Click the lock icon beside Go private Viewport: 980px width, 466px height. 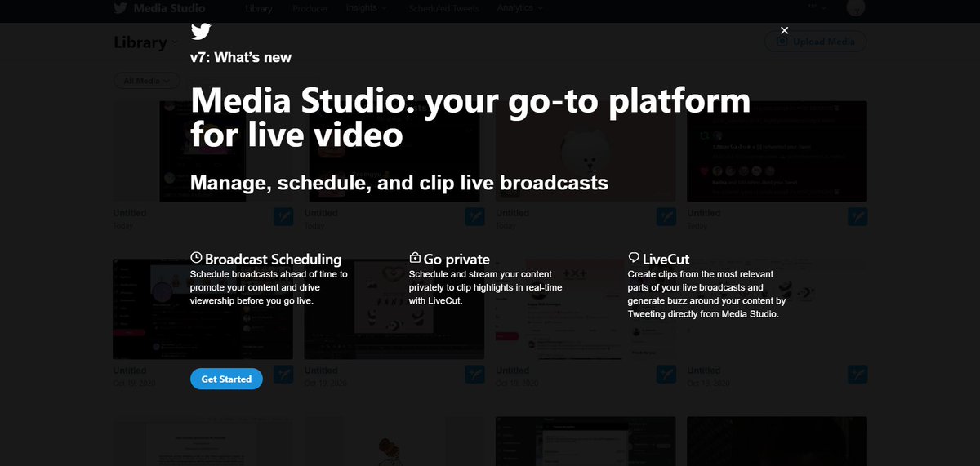coord(415,258)
